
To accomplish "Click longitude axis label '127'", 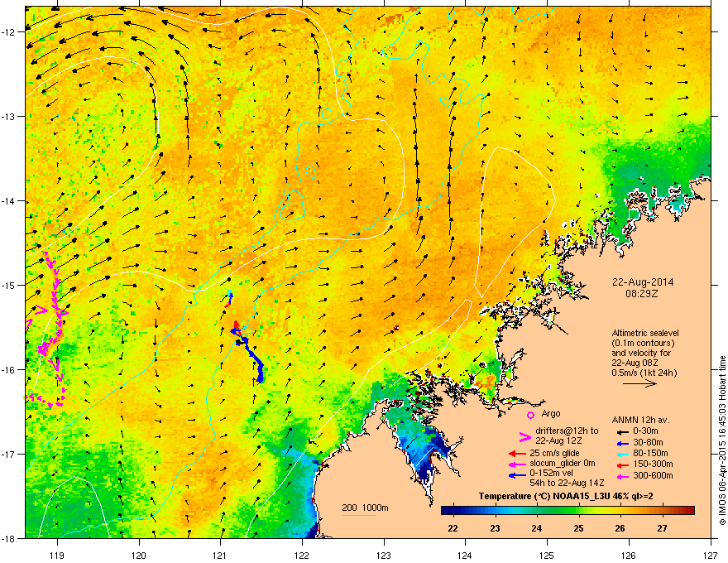I will pos(711,555).
